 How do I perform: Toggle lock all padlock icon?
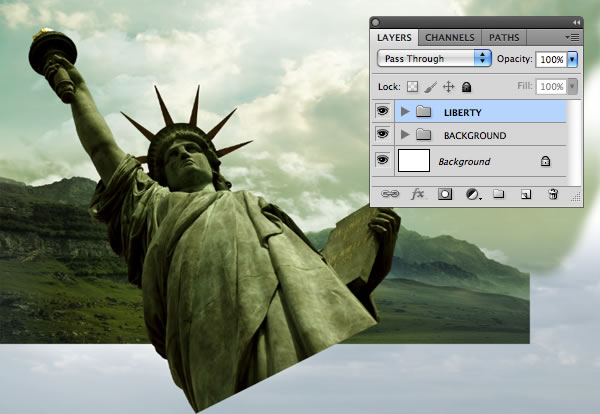click(466, 87)
